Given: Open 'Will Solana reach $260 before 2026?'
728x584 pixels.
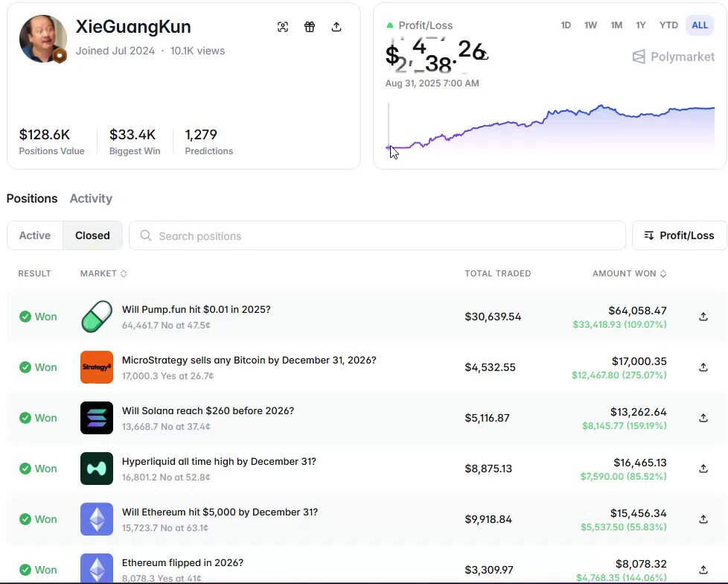Looking at the screenshot, I should tap(208, 410).
